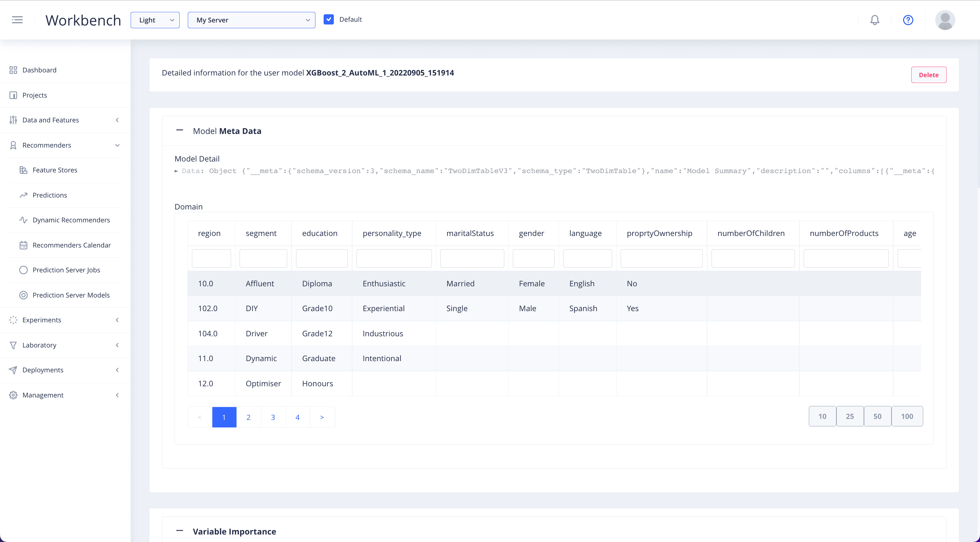Click the notification bell icon
980x542 pixels.
click(875, 20)
